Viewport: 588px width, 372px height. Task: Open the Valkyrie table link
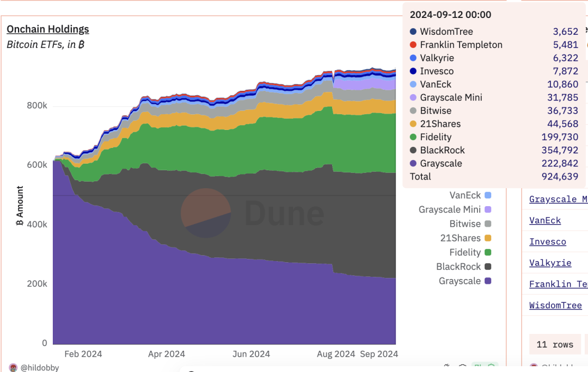click(550, 263)
